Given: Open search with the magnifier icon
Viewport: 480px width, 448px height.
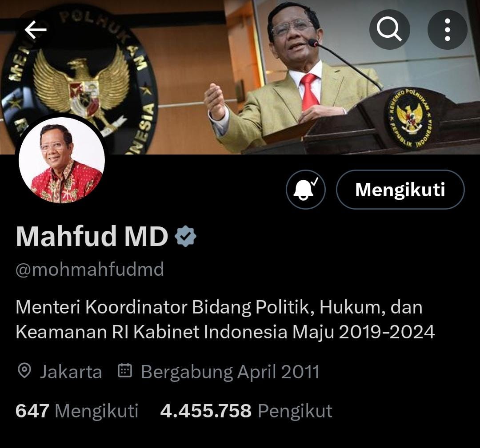Looking at the screenshot, I should click(x=389, y=29).
